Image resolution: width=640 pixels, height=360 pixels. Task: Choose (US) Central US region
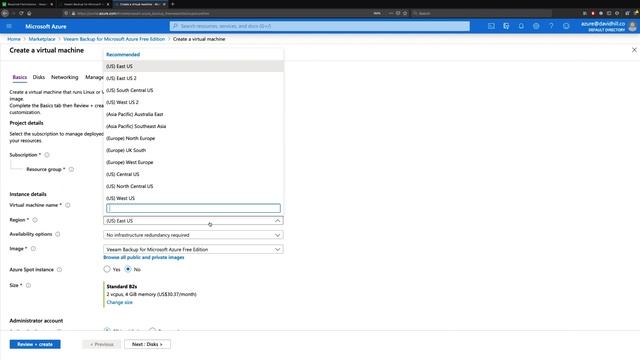click(193, 174)
